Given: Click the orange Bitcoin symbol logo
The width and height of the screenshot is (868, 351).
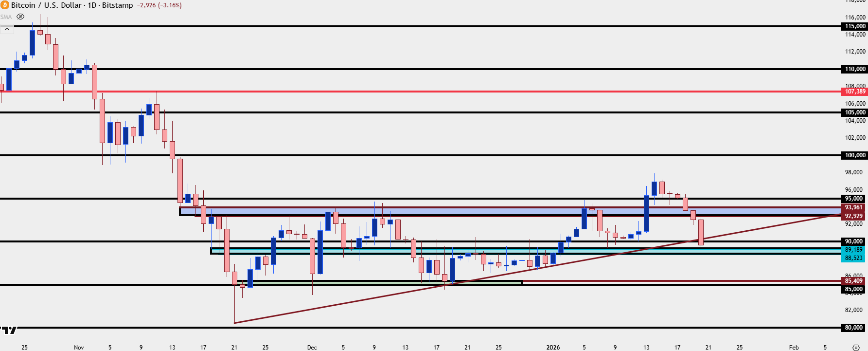Looking at the screenshot, I should 4,5.
